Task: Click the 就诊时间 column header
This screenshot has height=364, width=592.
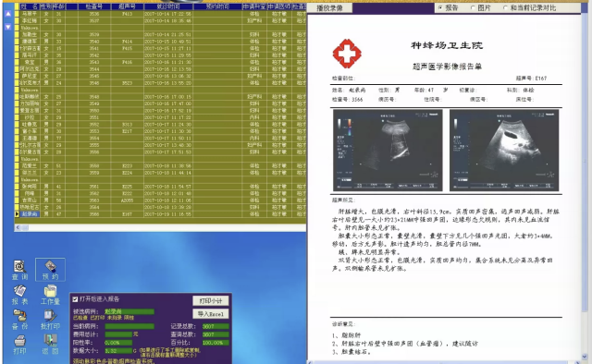Action: pos(167,6)
